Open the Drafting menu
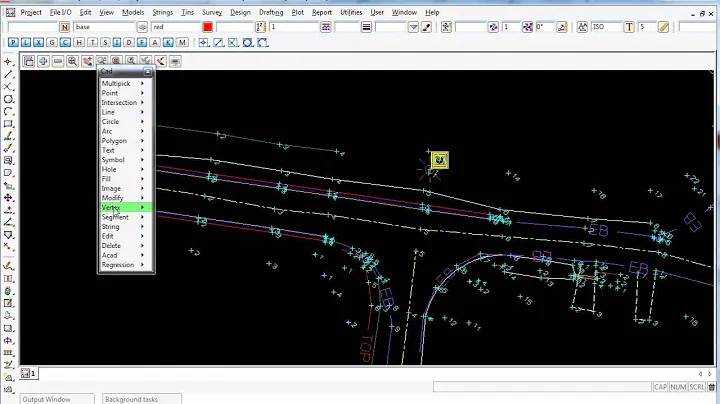 click(x=271, y=12)
